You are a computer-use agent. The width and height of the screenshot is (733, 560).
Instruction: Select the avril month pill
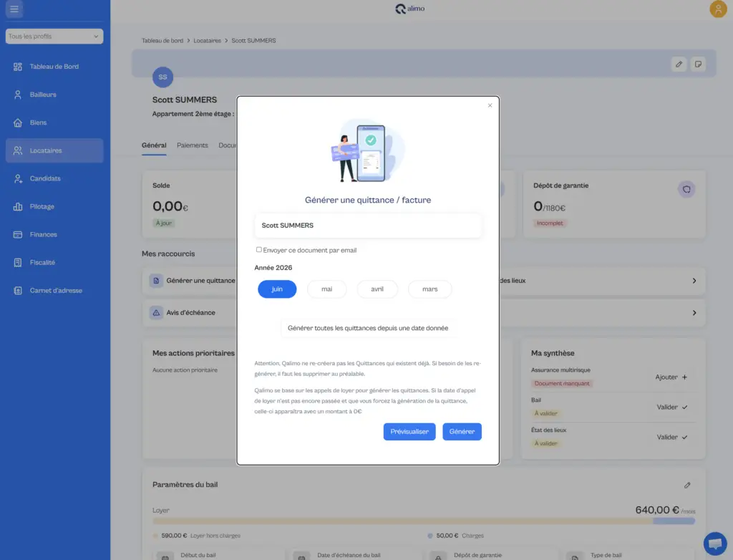point(377,289)
